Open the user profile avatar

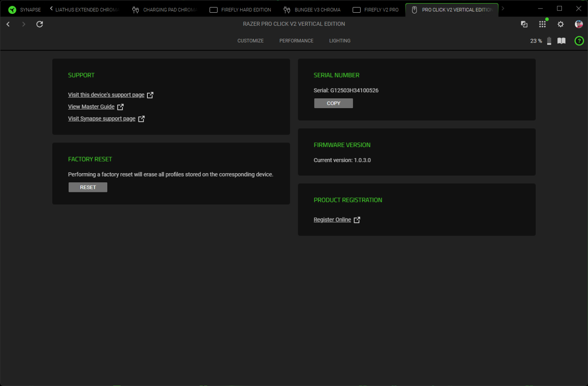(x=579, y=24)
